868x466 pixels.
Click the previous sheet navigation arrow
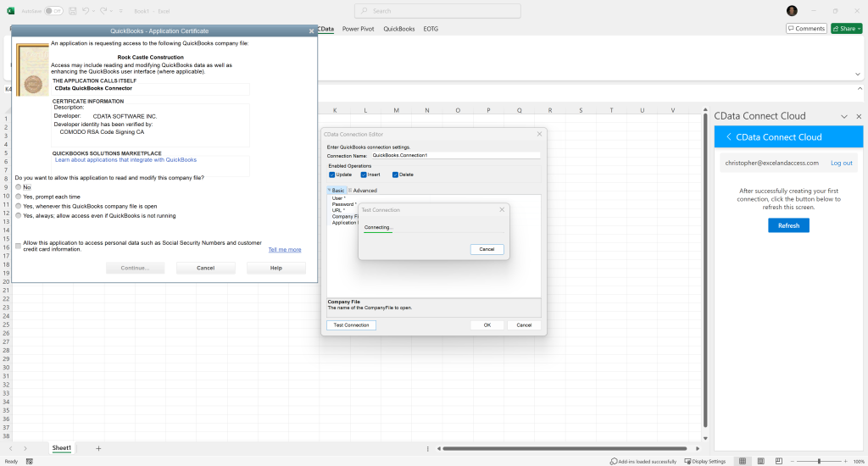point(10,448)
